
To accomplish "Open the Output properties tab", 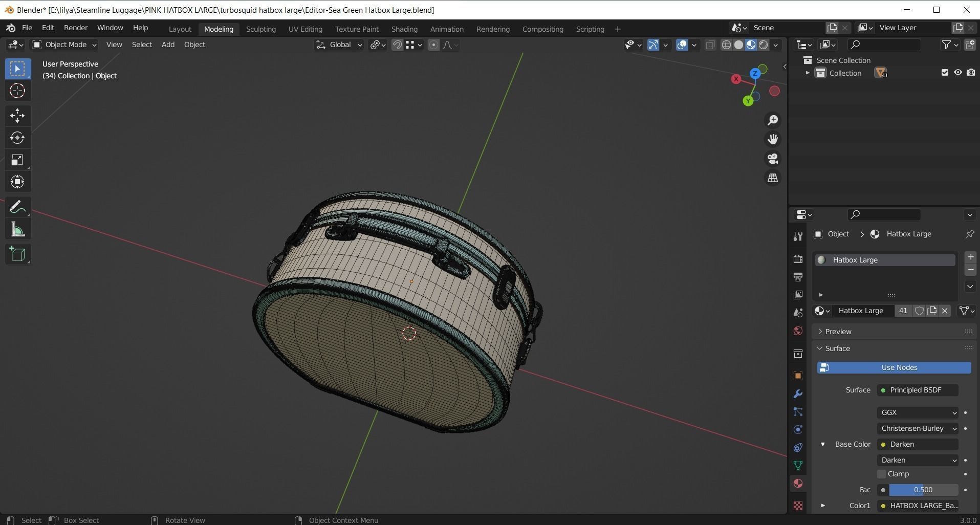I will (x=798, y=277).
